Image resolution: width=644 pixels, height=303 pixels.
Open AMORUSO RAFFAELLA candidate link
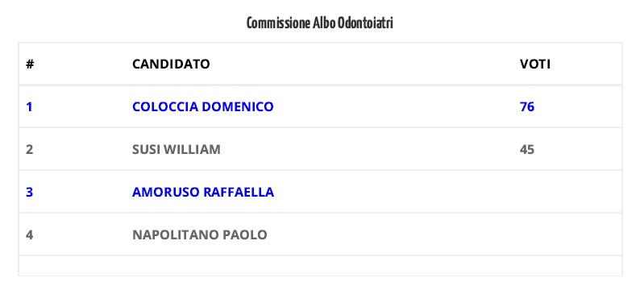pyautogui.click(x=203, y=192)
